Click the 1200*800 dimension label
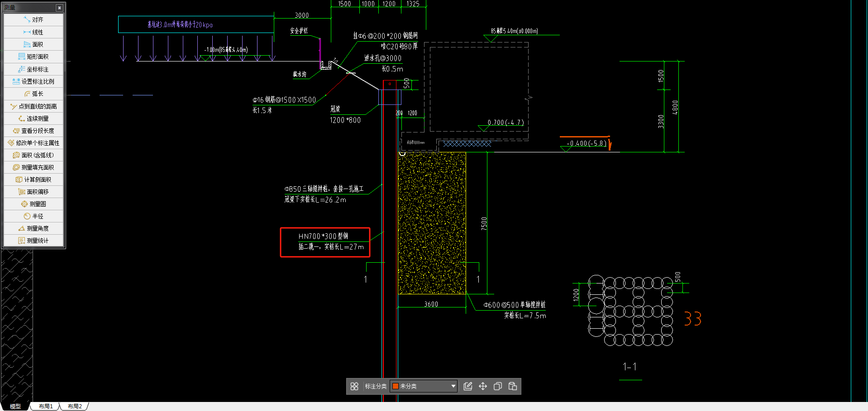 (345, 120)
